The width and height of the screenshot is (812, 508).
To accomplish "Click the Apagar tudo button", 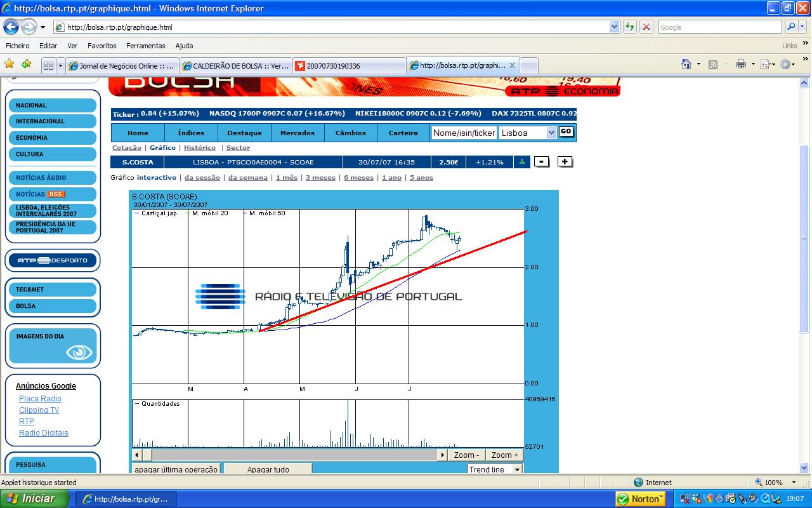I will coord(268,469).
